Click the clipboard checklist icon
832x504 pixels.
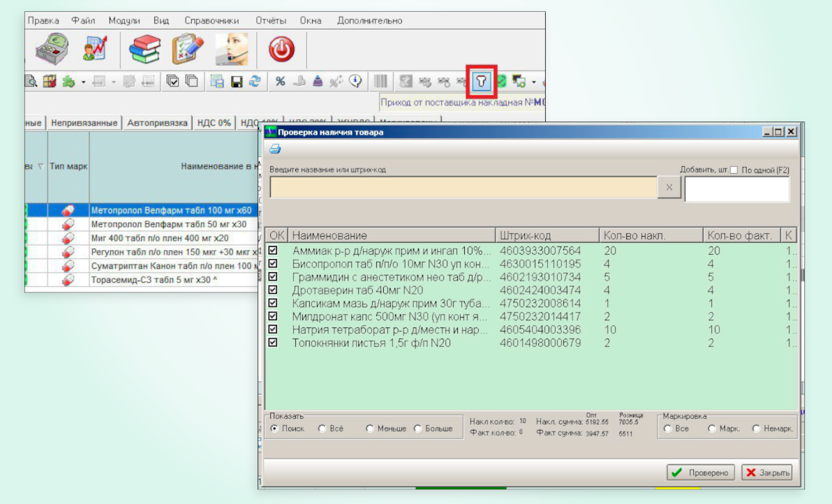[x=187, y=50]
